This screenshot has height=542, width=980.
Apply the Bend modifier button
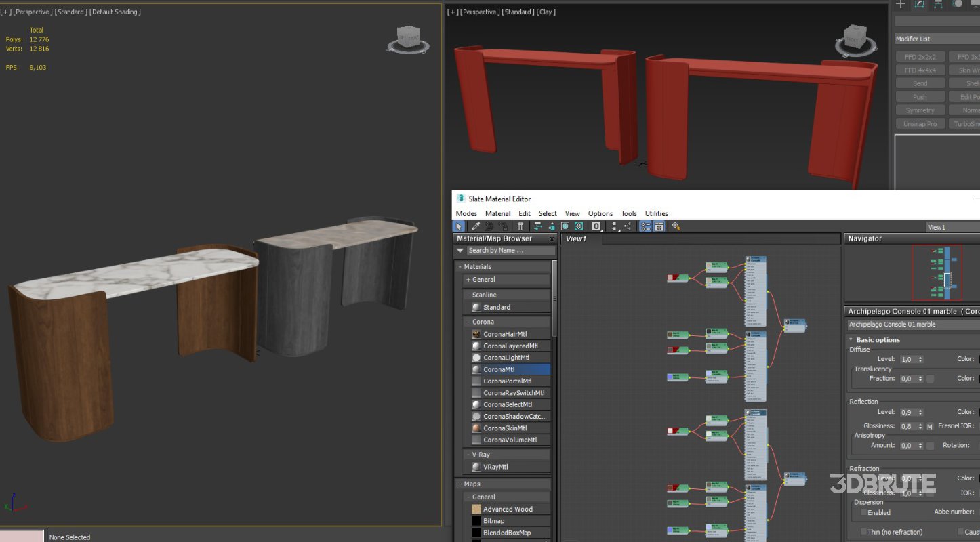[x=920, y=83]
